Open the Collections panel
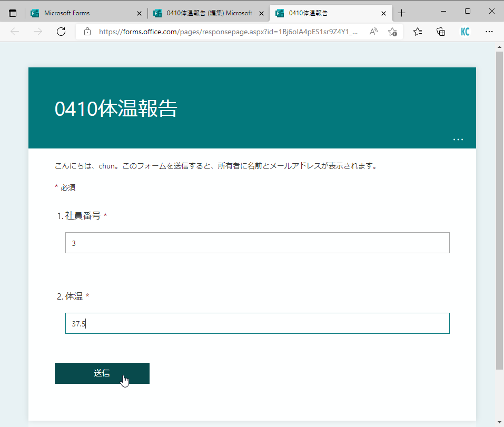This screenshot has height=427, width=504. 441,32
